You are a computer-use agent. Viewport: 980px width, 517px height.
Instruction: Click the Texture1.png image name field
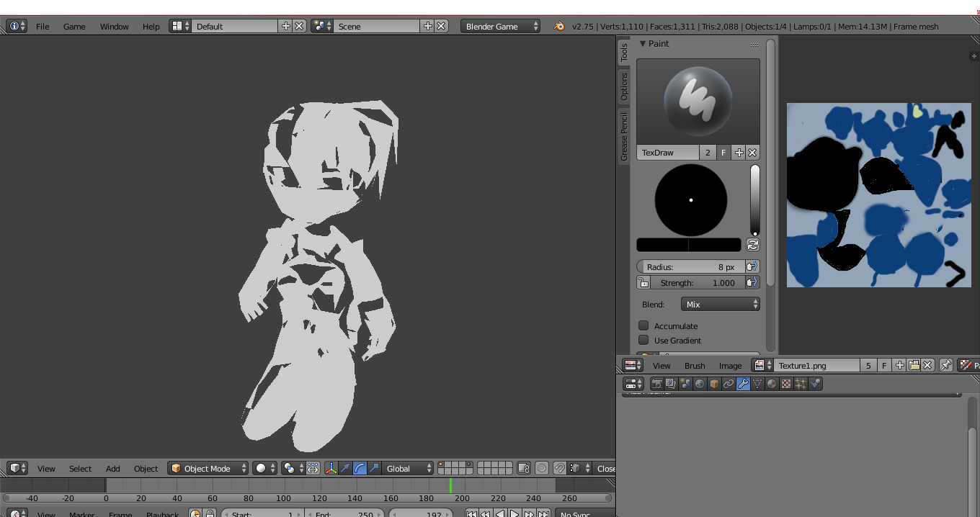(x=817, y=365)
